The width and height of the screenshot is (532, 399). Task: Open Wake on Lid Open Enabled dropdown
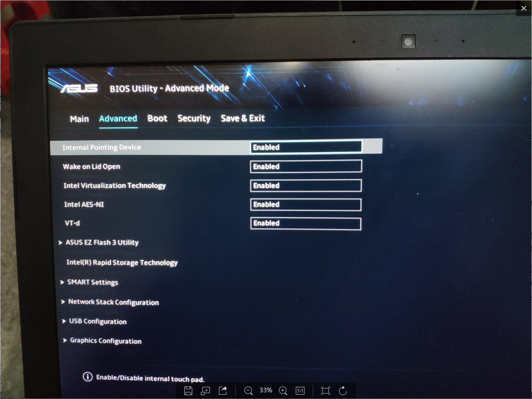point(306,166)
